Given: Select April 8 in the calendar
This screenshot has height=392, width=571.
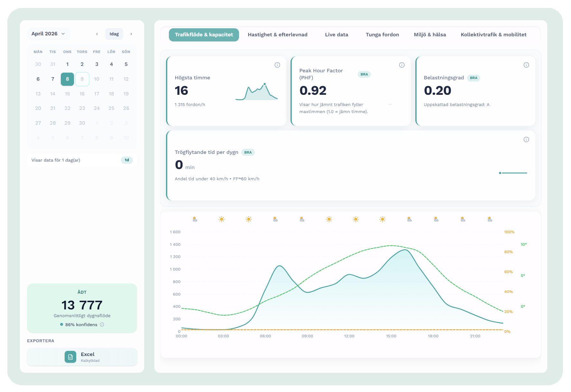Looking at the screenshot, I should [67, 79].
